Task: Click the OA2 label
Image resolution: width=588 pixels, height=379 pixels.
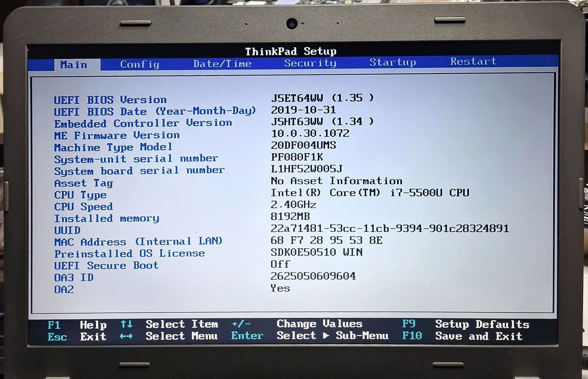Action: tap(64, 290)
